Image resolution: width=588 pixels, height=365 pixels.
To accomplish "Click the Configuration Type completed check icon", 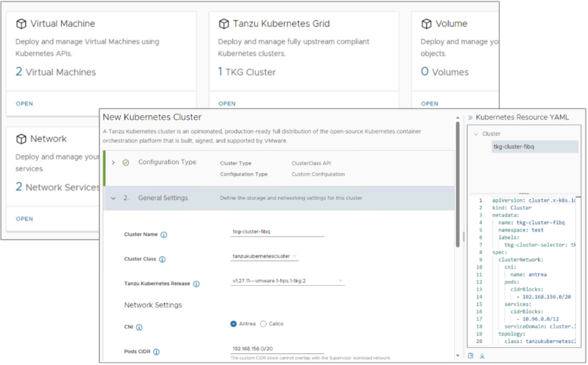I will [x=125, y=162].
